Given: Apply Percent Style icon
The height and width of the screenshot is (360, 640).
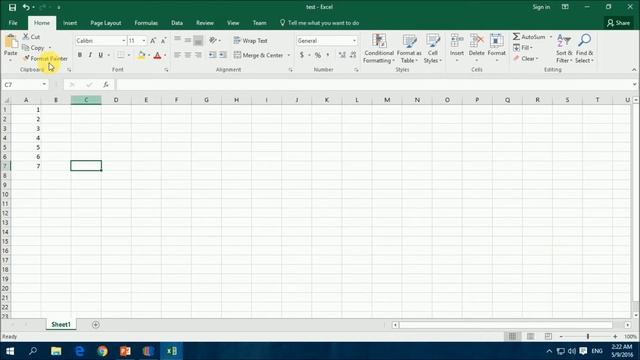Looking at the screenshot, I should click(x=318, y=55).
